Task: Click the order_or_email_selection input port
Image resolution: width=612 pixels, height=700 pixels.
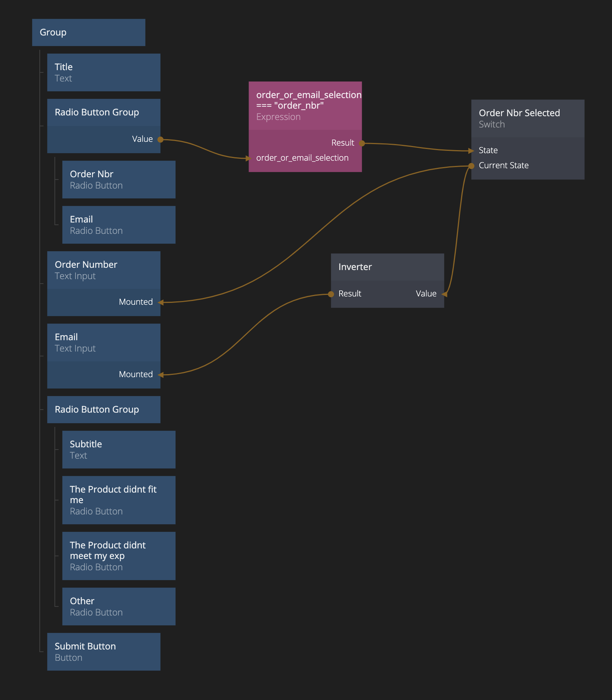Action: point(249,158)
